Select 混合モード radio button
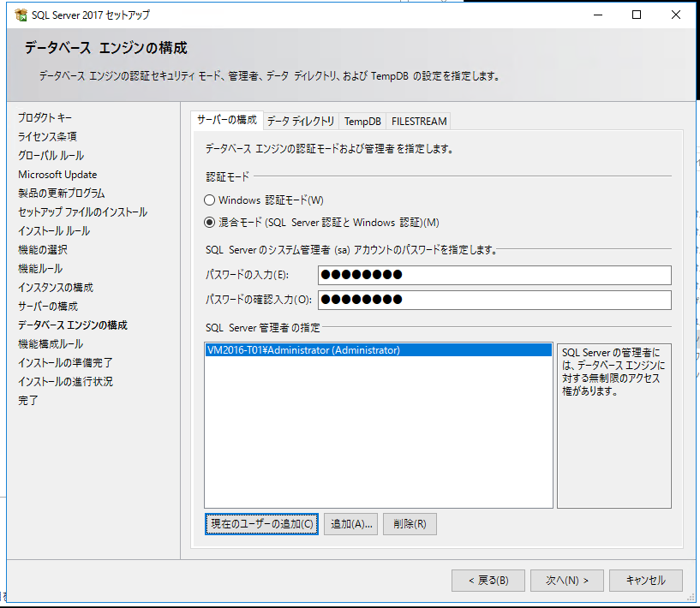Viewport: 700px width, 608px height. (209, 222)
